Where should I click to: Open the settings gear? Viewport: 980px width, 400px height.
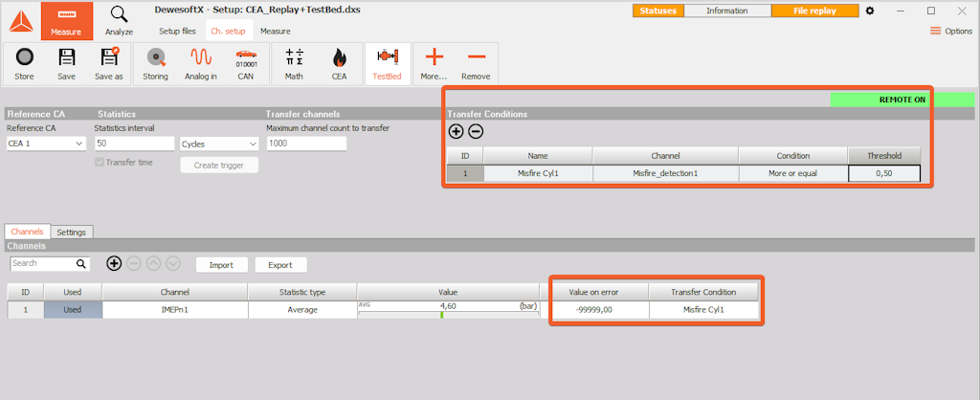click(870, 11)
